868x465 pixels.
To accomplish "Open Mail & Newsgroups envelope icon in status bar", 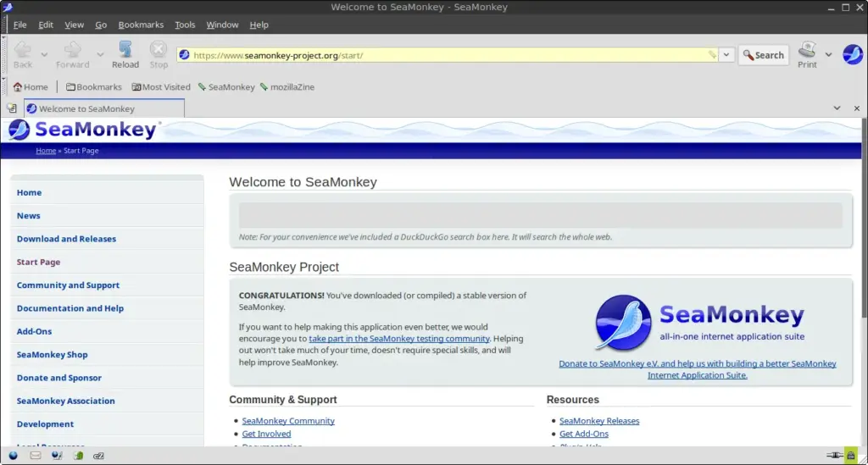I will [36, 456].
